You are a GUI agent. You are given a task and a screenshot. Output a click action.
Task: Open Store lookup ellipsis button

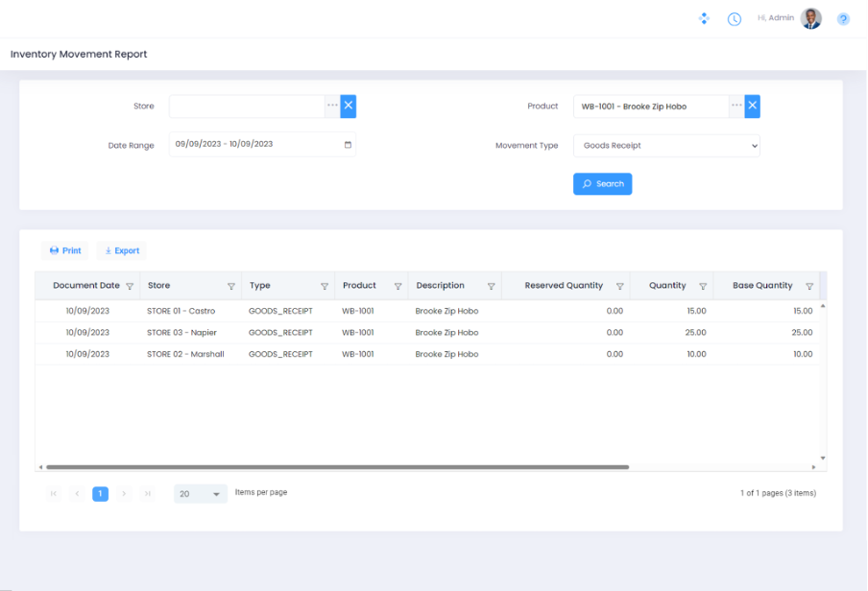pyautogui.click(x=332, y=106)
